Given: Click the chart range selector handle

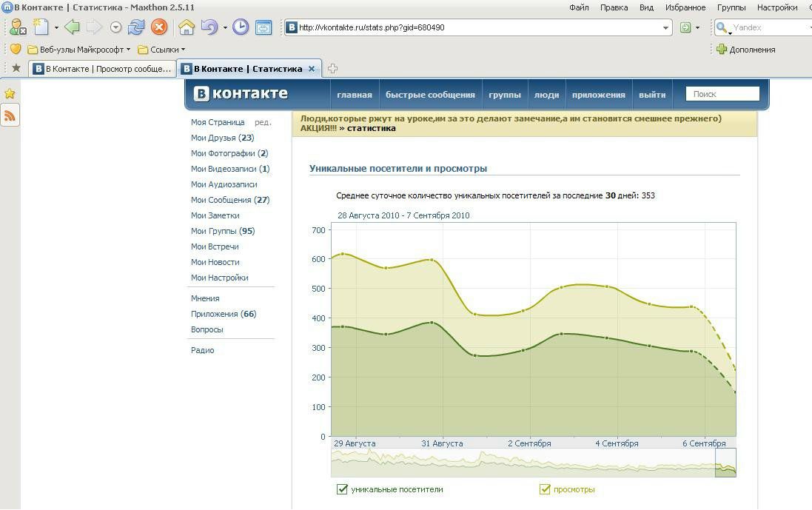Looking at the screenshot, I should [x=725, y=463].
